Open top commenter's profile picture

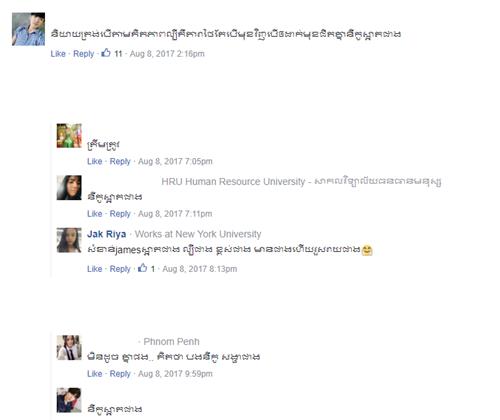(29, 29)
